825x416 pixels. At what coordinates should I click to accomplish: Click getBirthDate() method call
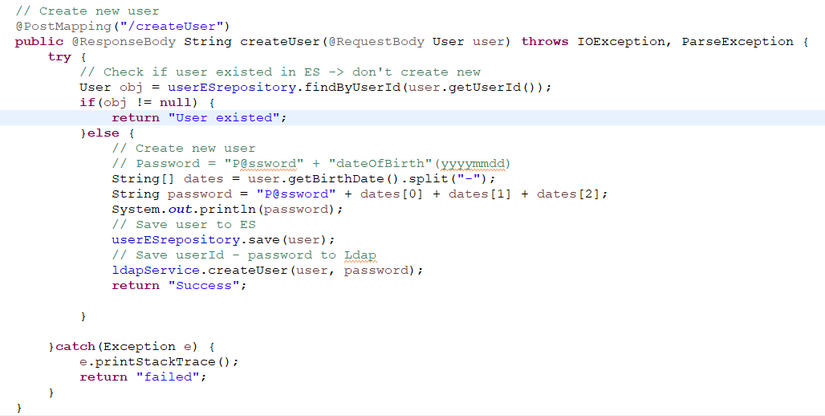pyautogui.click(x=344, y=179)
